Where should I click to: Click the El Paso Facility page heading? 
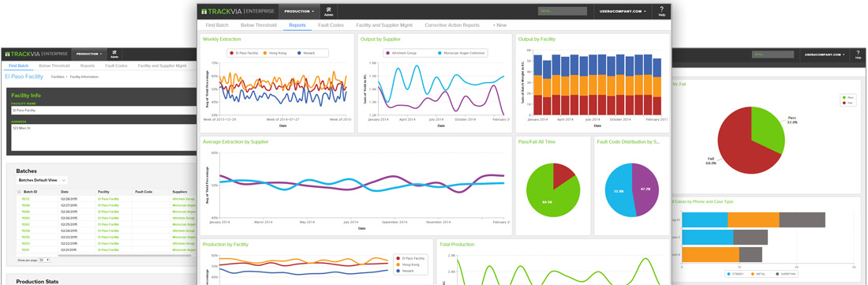24,77
